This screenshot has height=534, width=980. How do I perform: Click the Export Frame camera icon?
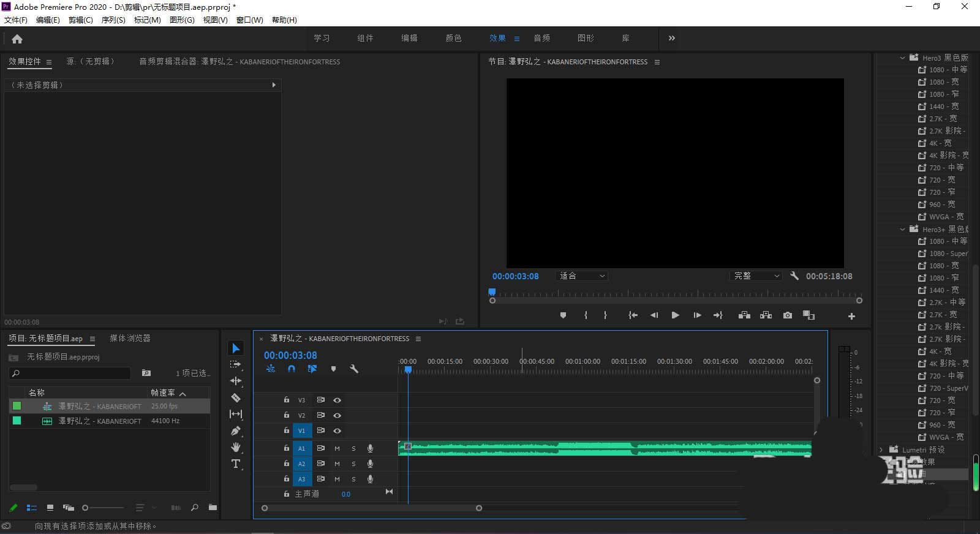click(788, 315)
